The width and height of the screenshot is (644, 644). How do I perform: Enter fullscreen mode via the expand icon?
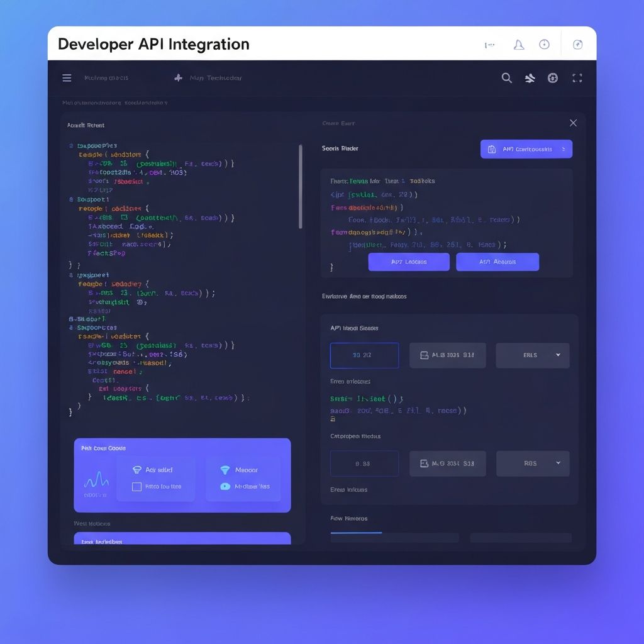[577, 77]
